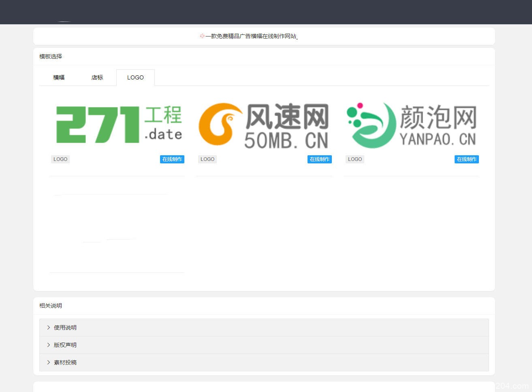
Task: Open the 颜泡网 YANPAO.CN logo thumbnail
Action: [411, 124]
